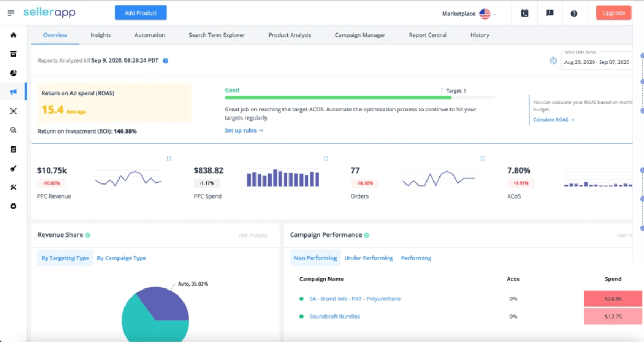Click the Set up rules link
644x342 pixels.
[x=244, y=130]
